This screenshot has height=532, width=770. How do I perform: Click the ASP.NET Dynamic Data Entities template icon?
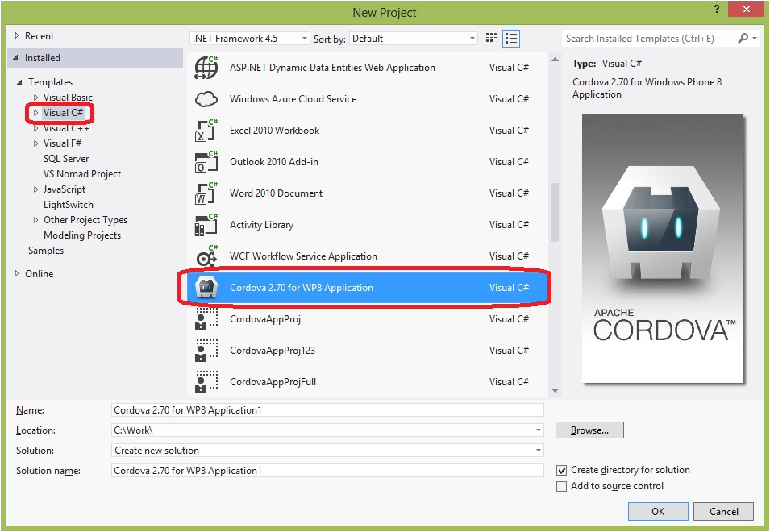pyautogui.click(x=206, y=67)
